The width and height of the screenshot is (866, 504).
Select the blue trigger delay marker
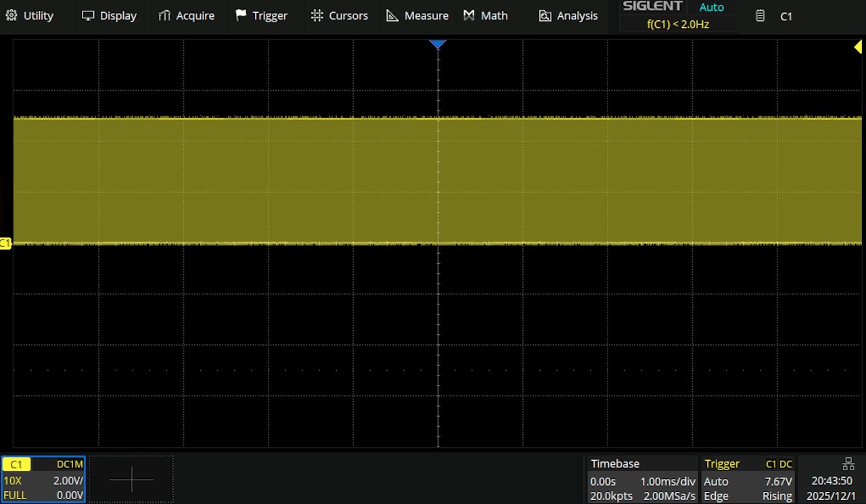point(438,45)
